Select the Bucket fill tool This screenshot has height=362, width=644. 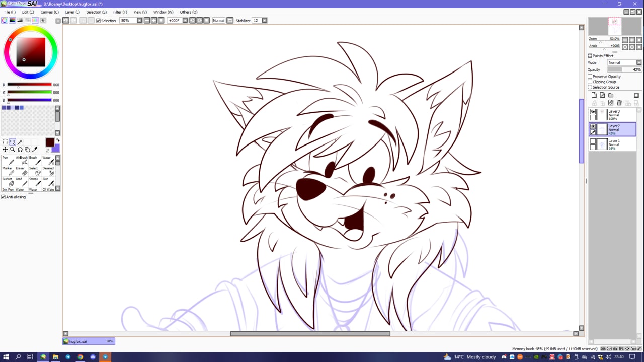click(11, 183)
